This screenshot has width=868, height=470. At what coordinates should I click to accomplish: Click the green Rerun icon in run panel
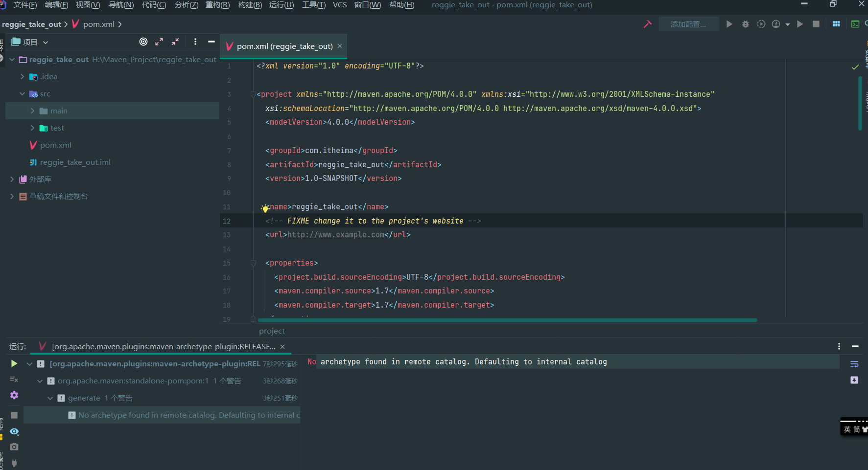(14, 363)
